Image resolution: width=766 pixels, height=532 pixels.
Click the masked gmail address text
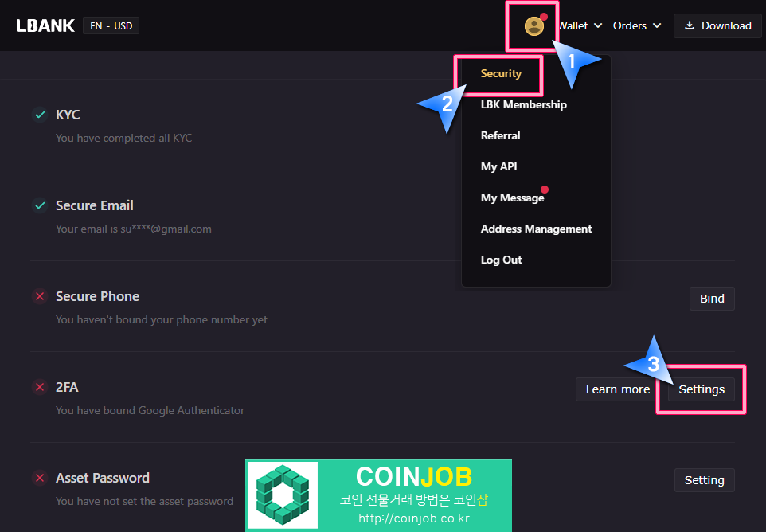pos(166,229)
